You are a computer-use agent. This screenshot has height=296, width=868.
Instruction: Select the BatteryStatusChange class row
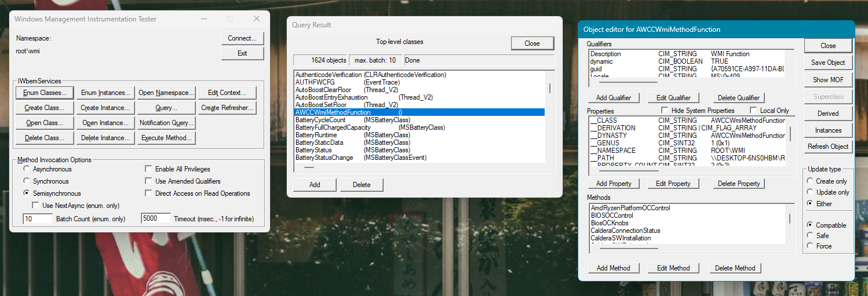tap(420, 158)
